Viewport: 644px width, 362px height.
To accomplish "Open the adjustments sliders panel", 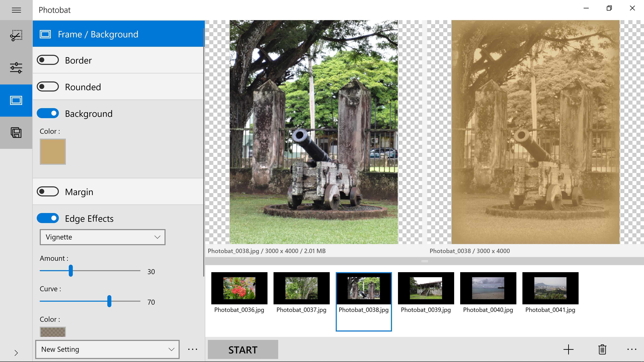I will 16,68.
